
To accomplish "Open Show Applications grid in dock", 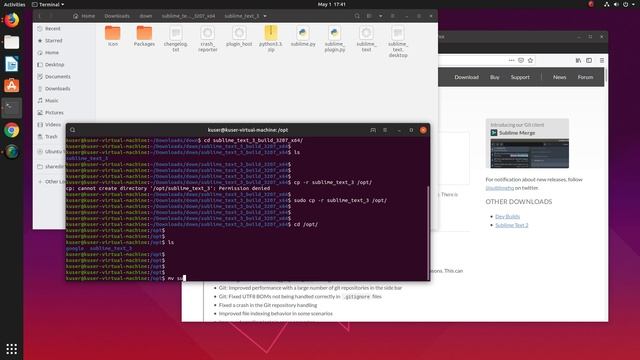I will coord(11,349).
